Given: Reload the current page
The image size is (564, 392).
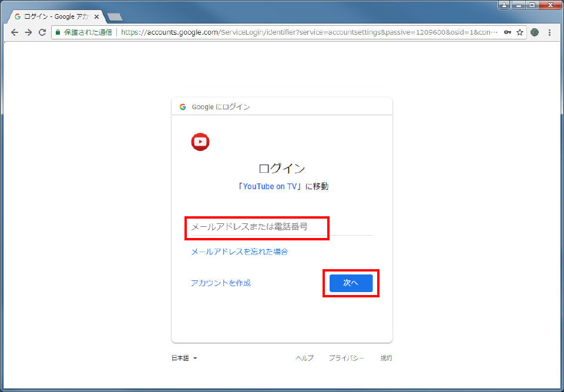Looking at the screenshot, I should [42, 32].
